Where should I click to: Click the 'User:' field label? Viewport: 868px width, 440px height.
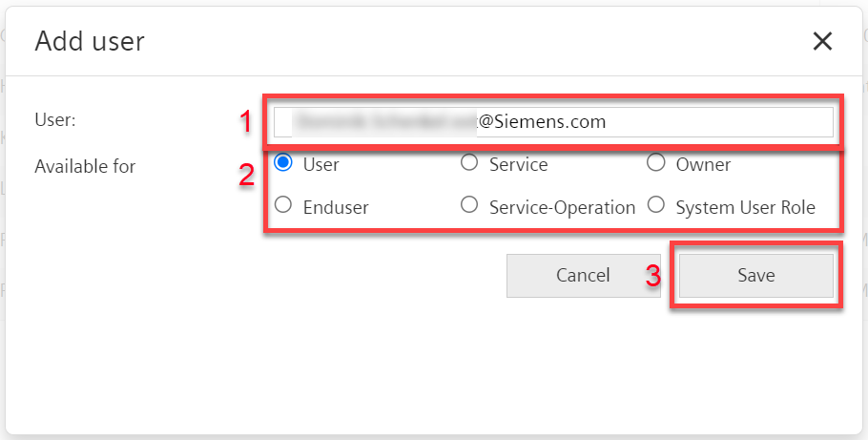[x=54, y=119]
